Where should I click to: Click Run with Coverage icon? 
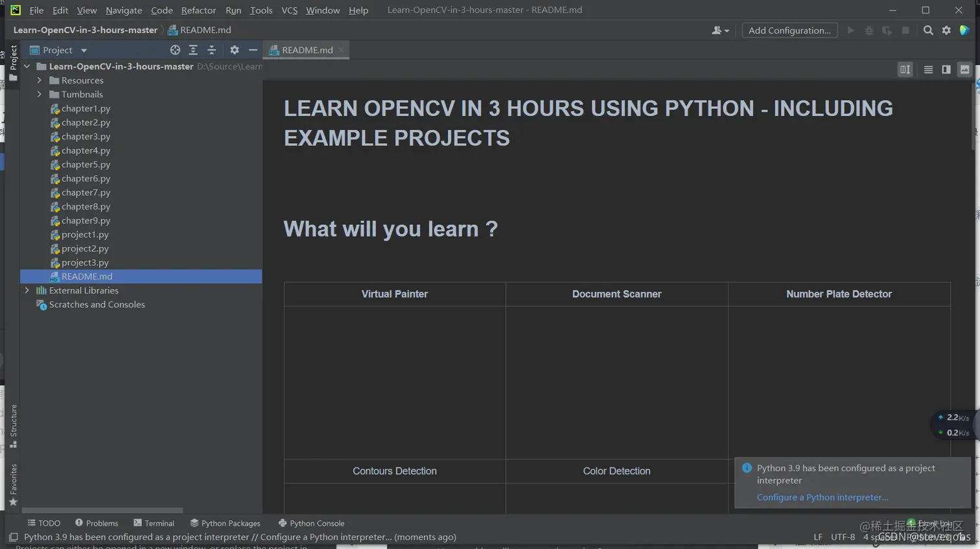click(887, 30)
